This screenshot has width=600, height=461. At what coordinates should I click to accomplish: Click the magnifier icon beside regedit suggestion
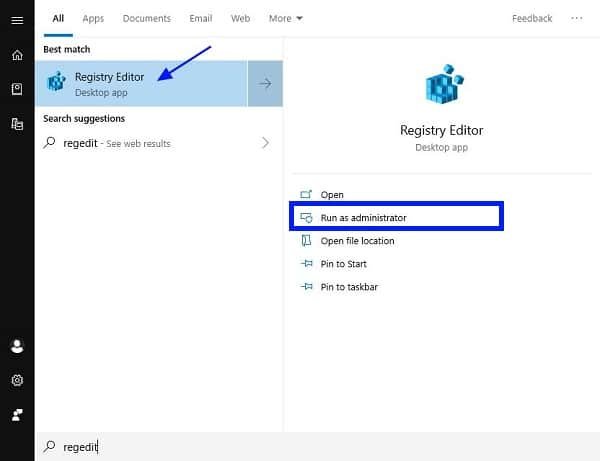[x=49, y=143]
